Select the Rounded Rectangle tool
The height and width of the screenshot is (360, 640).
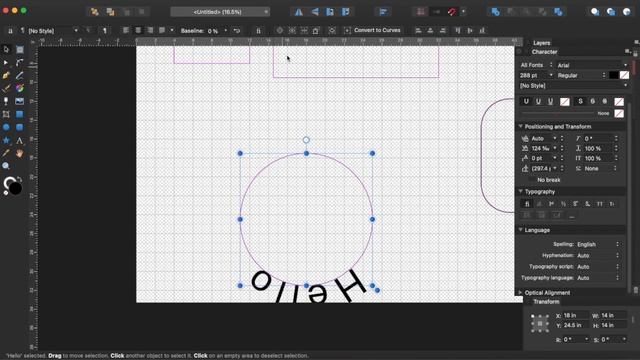click(x=20, y=127)
